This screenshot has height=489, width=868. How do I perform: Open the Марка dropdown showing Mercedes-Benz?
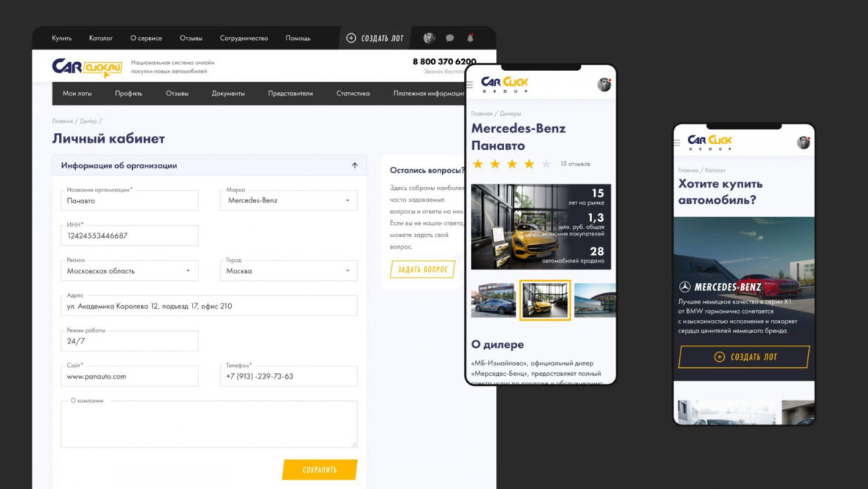pos(289,200)
